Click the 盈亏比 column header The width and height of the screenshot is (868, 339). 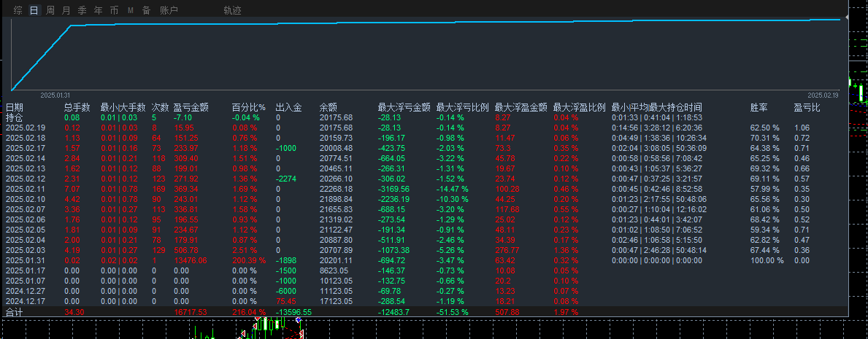click(807, 108)
